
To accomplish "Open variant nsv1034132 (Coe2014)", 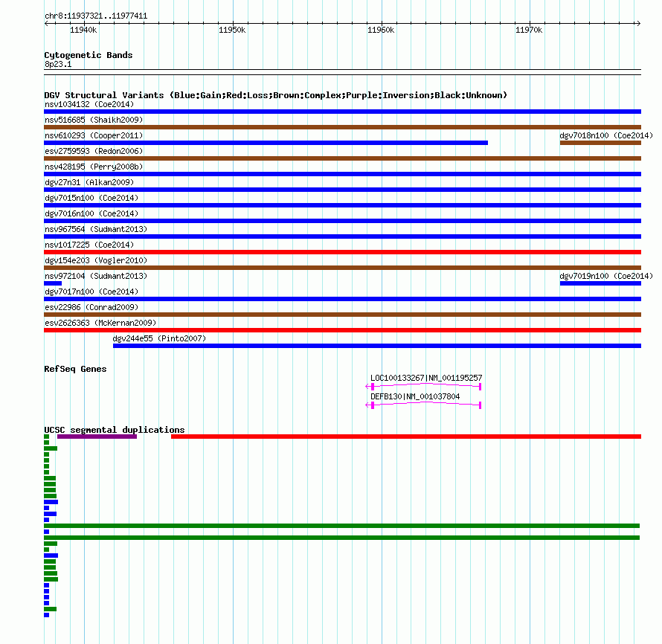I will [89, 104].
